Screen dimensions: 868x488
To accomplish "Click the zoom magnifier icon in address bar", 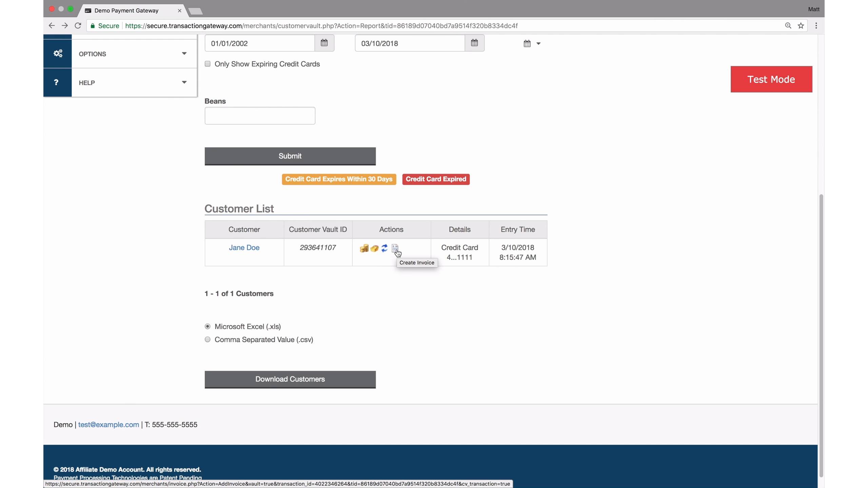I will tap(788, 26).
